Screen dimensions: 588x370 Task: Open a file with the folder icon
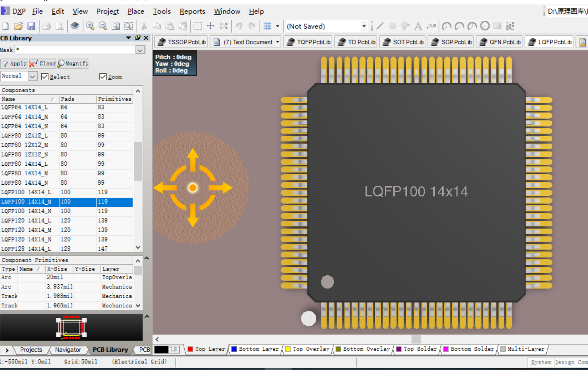18,26
